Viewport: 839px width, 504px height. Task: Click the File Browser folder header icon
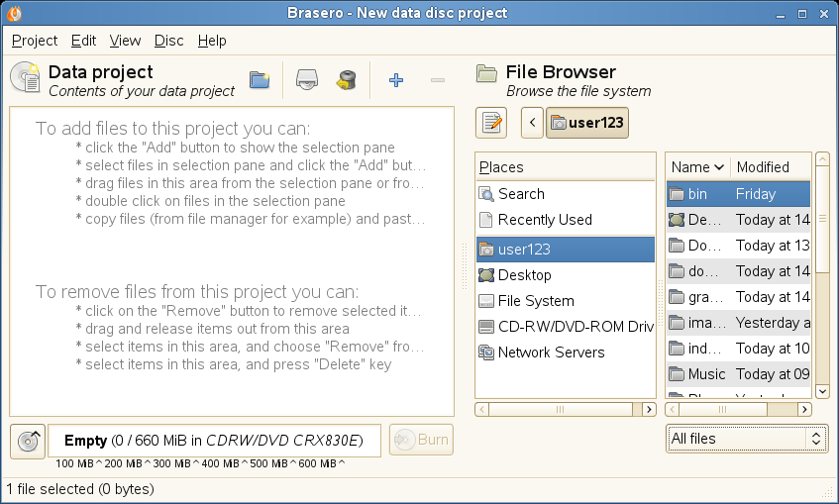coord(487,74)
